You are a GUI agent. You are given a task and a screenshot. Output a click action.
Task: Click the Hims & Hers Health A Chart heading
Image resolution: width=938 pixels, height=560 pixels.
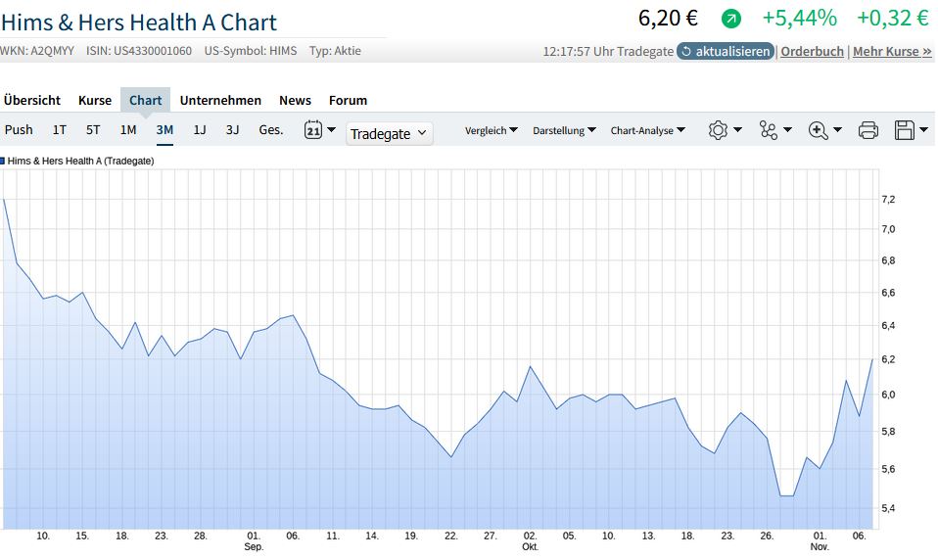(x=139, y=23)
